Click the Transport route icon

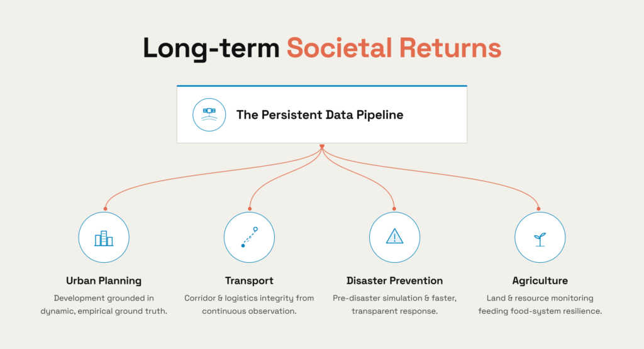249,237
